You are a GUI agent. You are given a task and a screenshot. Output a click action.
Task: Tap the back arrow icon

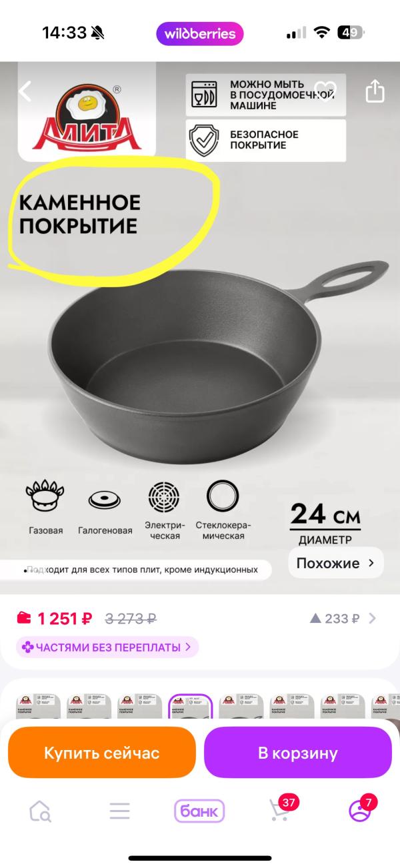tap(25, 91)
